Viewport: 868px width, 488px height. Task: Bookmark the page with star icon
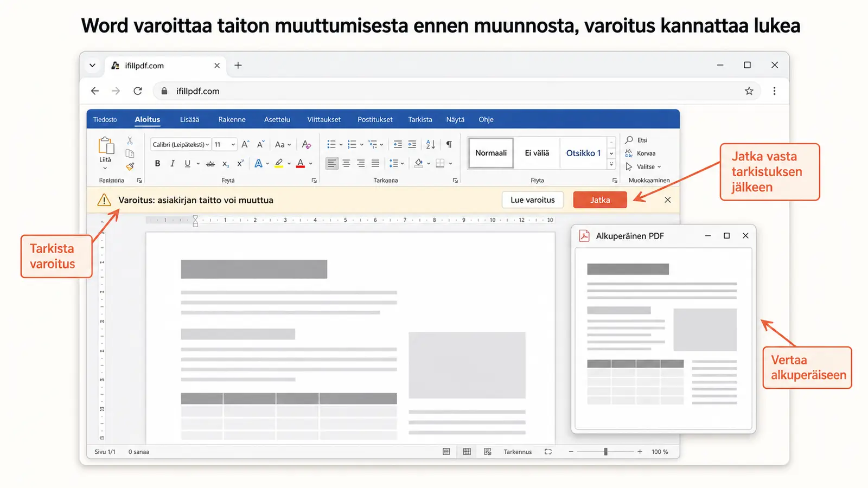[749, 91]
